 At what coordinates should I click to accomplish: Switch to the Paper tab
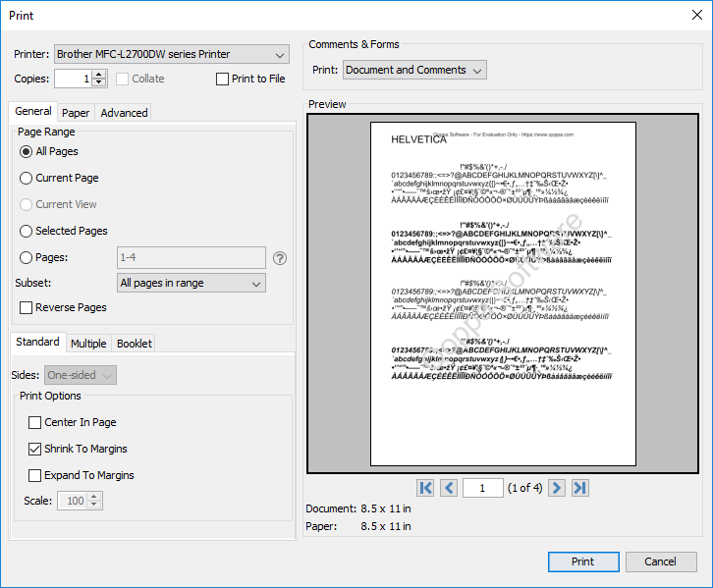tap(76, 113)
